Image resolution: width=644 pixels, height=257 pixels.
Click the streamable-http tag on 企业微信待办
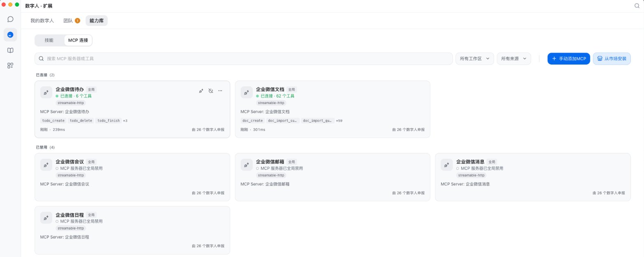tap(70, 103)
